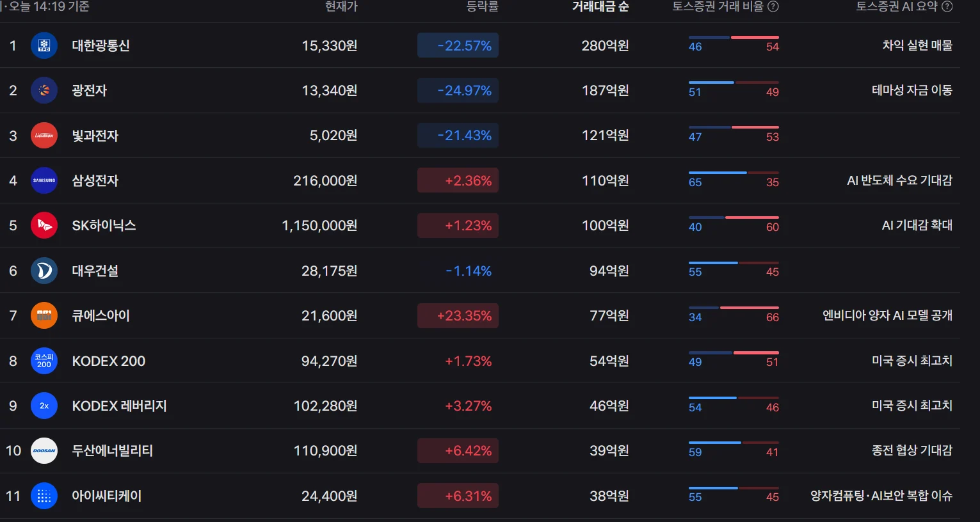Viewport: 980px width, 522px height.
Task: Click the help icon beside 토스증권 AI 요약
Action: pos(947,6)
